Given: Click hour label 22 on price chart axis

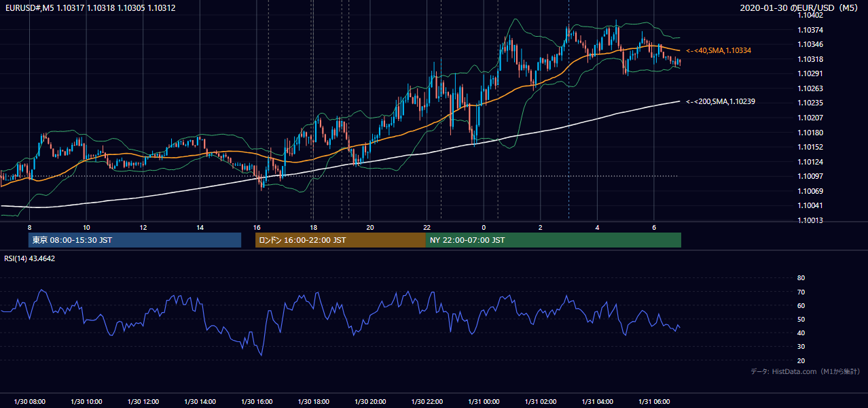Looking at the screenshot, I should 427,227.
